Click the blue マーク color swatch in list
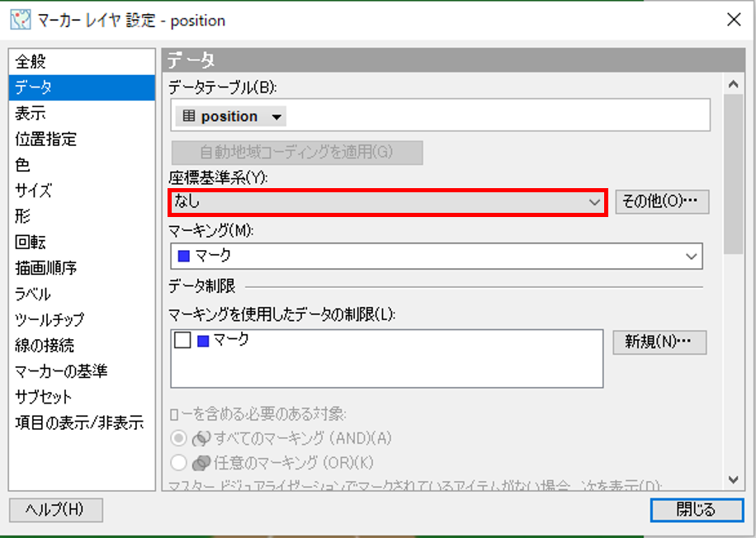 coord(203,340)
